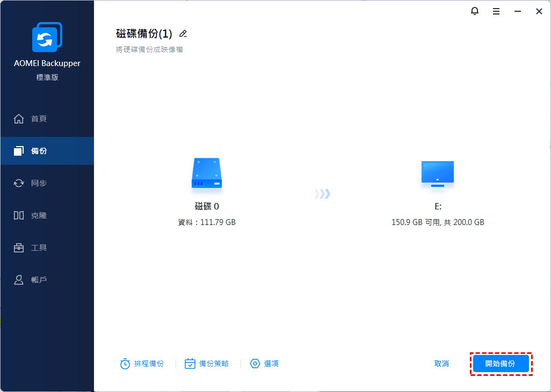Minimize the AOMEI Backupper window
Image resolution: width=551 pixels, height=392 pixels.
[x=518, y=12]
